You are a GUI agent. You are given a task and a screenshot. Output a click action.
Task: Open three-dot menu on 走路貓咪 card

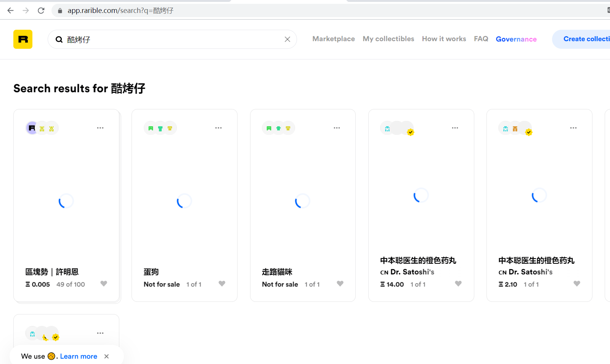click(337, 128)
